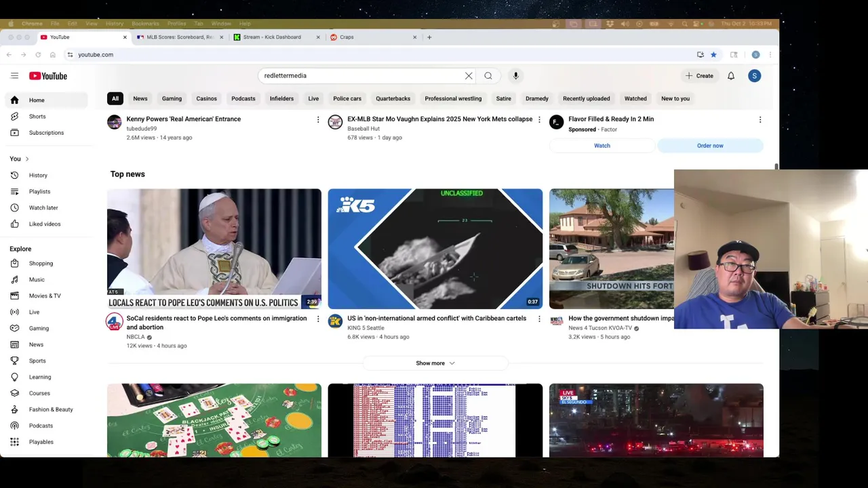This screenshot has width=868, height=488.
Task: Open Pope Leo news video thumbnail
Action: [x=214, y=249]
